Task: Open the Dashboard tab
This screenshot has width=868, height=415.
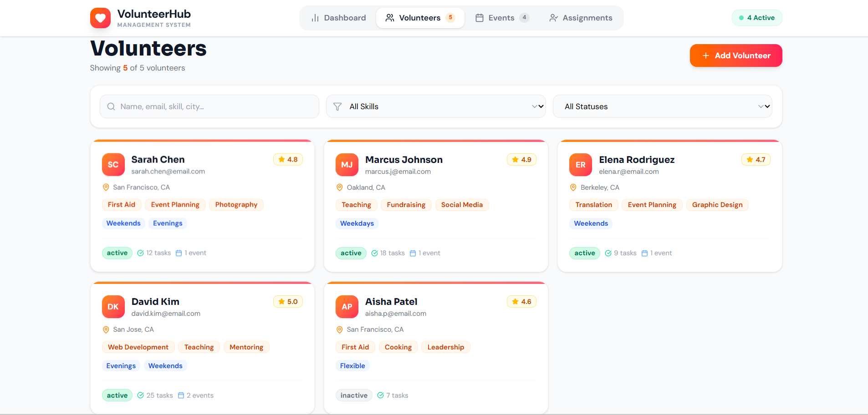Action: [x=338, y=18]
